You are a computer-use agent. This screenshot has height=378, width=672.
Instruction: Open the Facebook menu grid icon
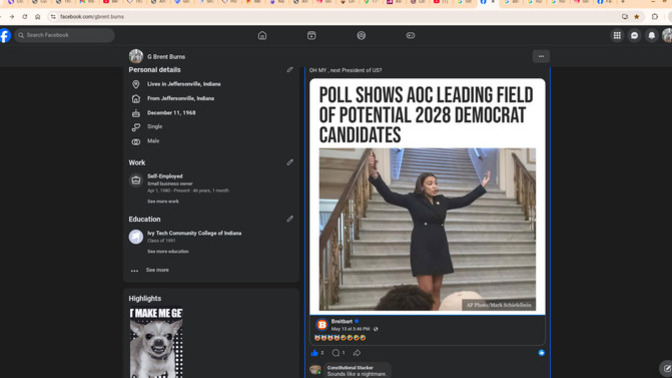617,36
